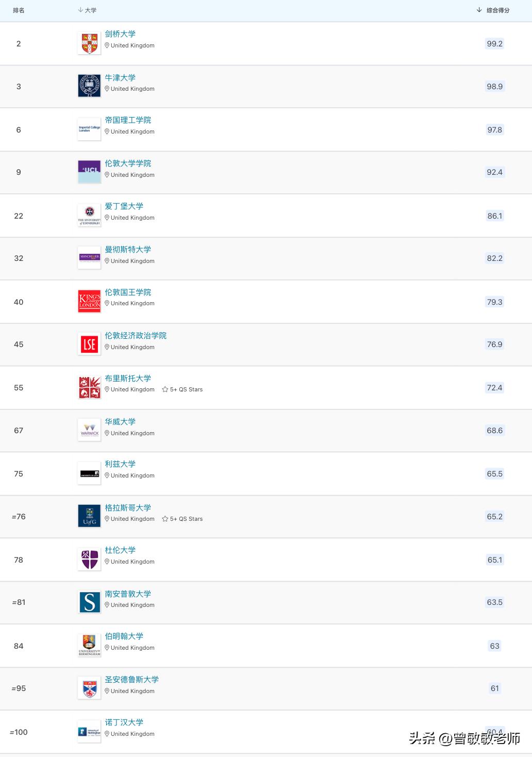Click the King's College London logo
This screenshot has height=757, width=532.
click(89, 302)
